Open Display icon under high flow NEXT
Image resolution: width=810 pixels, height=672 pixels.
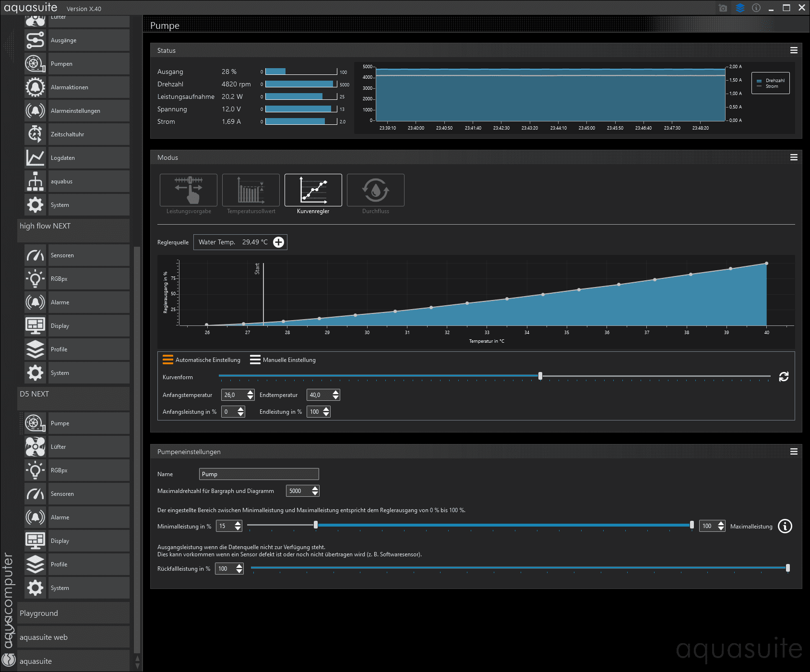tap(35, 326)
